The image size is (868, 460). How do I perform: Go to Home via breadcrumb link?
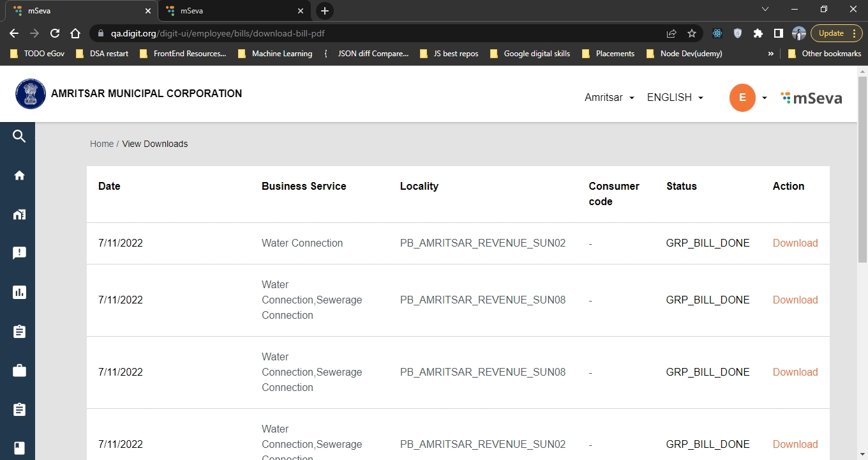point(101,144)
